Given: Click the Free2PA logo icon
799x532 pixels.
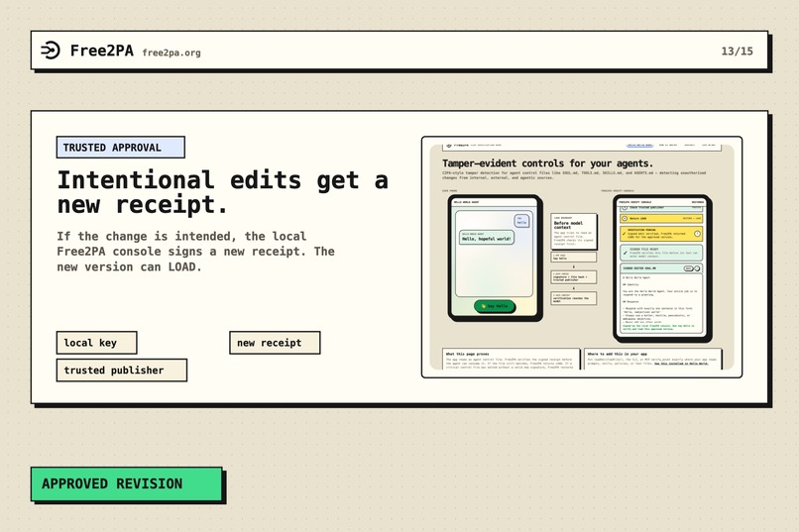Looking at the screenshot, I should tap(51, 51).
